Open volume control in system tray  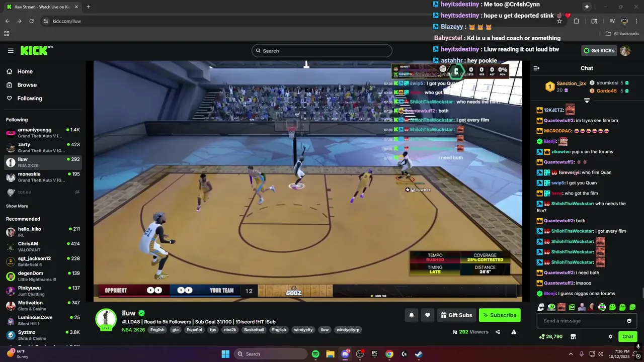(x=600, y=354)
